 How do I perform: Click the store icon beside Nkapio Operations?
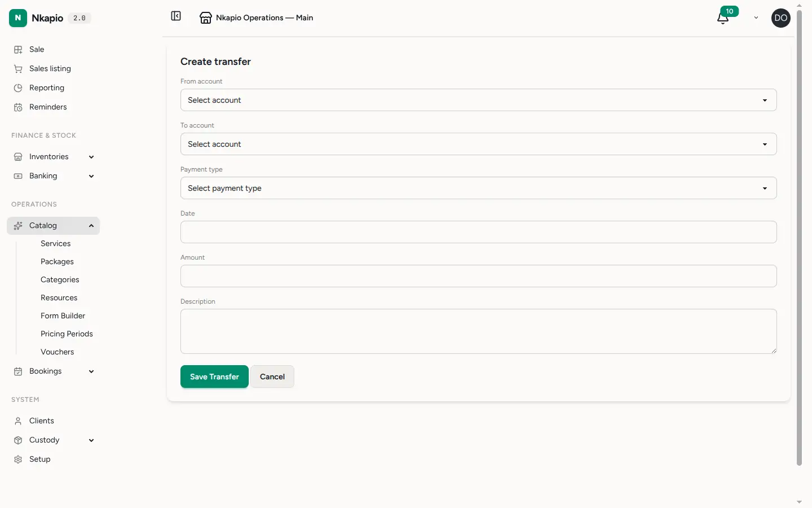tap(206, 18)
